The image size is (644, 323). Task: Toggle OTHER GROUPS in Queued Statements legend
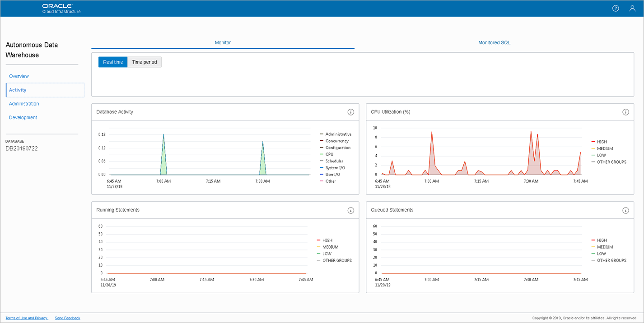[x=609, y=260]
